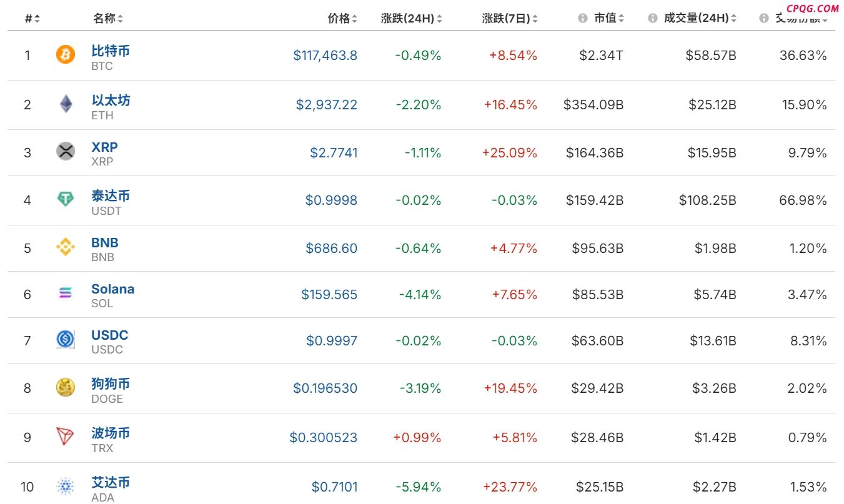Click Bitcoin market cap $2.34T
Screen dimensions: 844x504
[601, 55]
